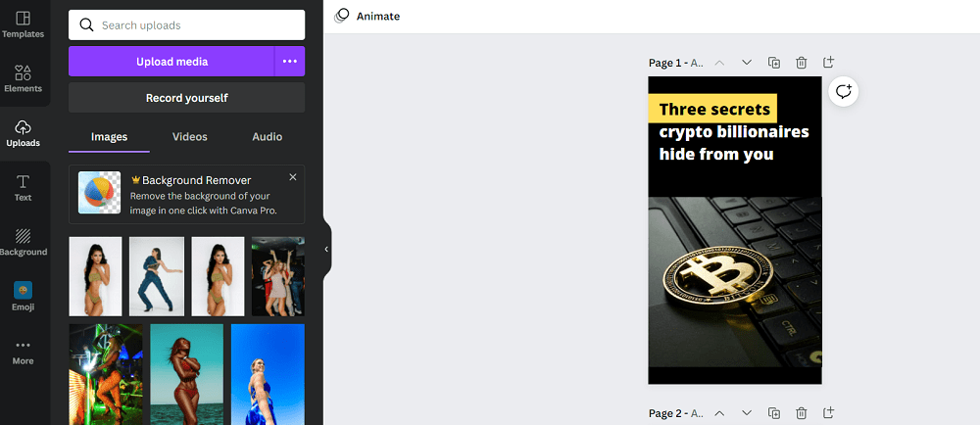Open Upload media more options menu
The image size is (980, 425).
289,61
